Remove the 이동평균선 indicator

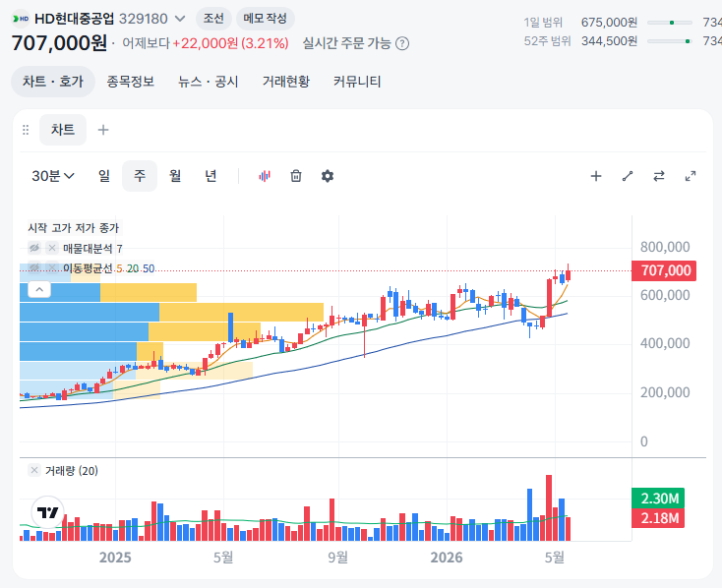click(x=52, y=267)
